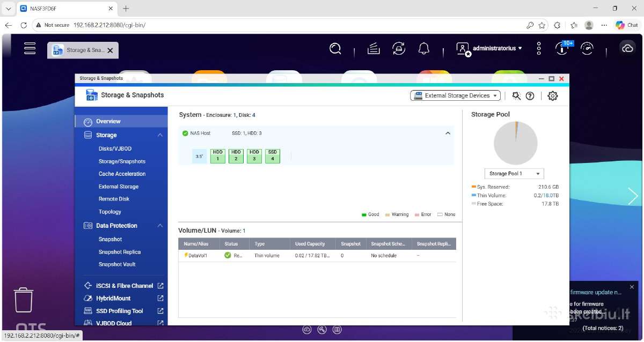Click the Snapshot Sche... column header

[389, 244]
